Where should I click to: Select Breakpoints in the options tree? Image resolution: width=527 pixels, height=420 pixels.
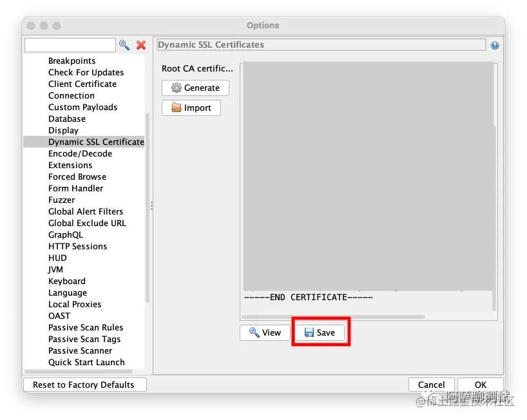[x=72, y=61]
